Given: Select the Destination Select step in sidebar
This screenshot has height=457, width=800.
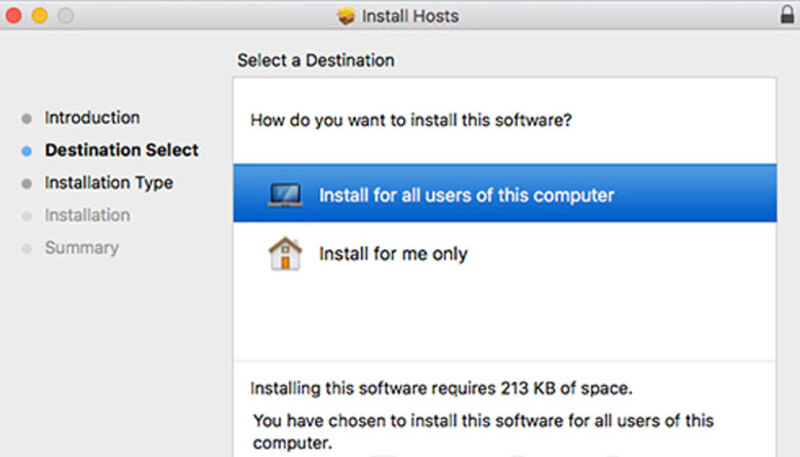Looking at the screenshot, I should pyautogui.click(x=121, y=151).
